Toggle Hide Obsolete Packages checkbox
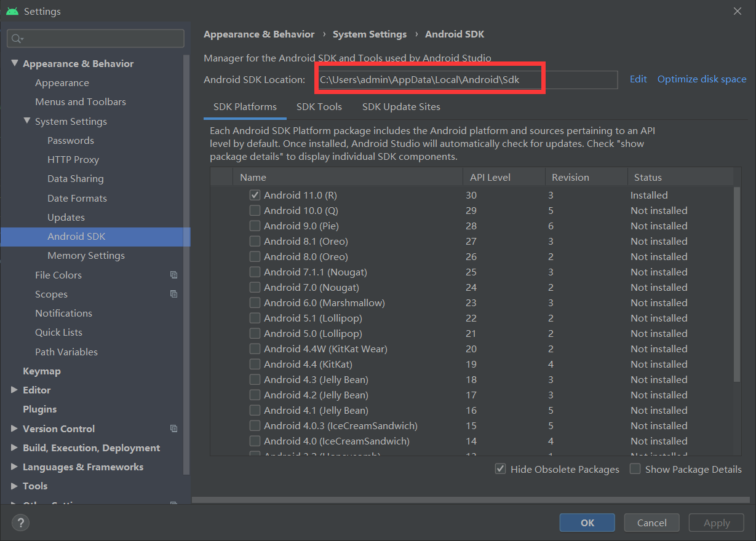The width and height of the screenshot is (756, 541). point(501,469)
